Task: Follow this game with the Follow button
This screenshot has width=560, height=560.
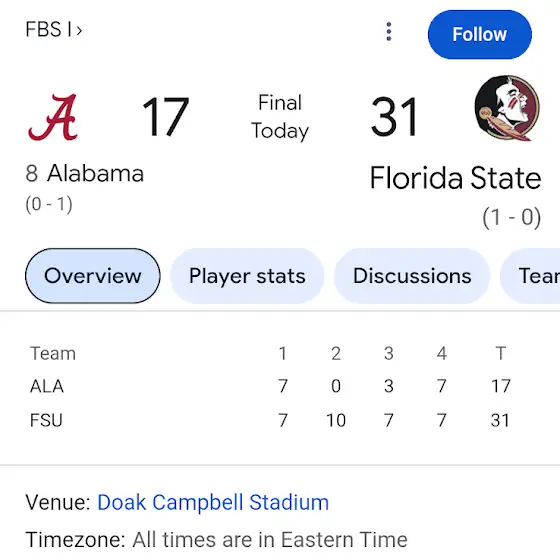Action: click(x=480, y=34)
